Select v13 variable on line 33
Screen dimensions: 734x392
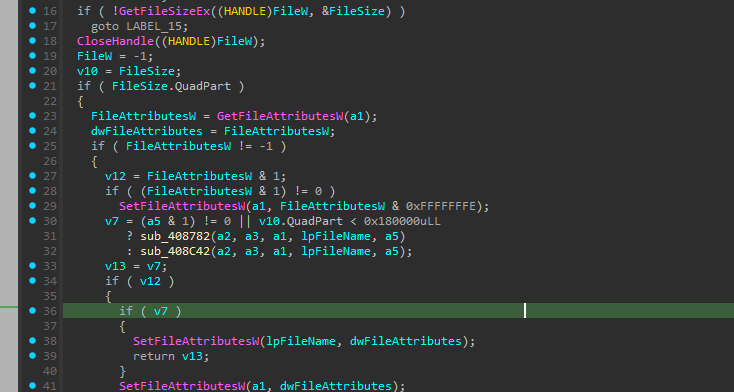pyautogui.click(x=115, y=266)
